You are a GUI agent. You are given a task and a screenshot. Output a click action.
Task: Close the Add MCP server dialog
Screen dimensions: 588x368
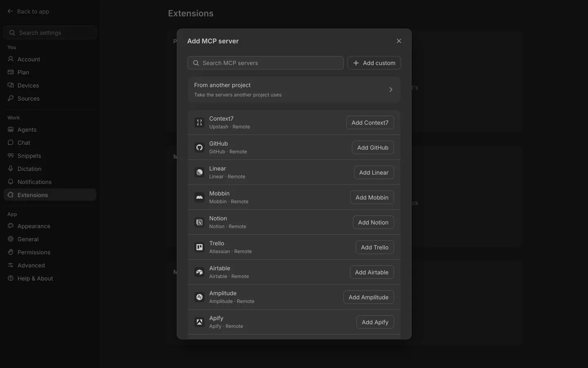click(399, 41)
